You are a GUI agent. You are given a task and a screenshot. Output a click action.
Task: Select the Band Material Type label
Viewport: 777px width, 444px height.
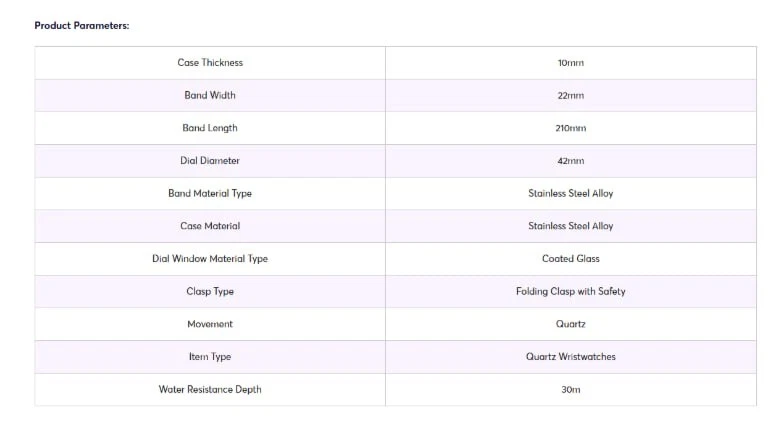210,193
